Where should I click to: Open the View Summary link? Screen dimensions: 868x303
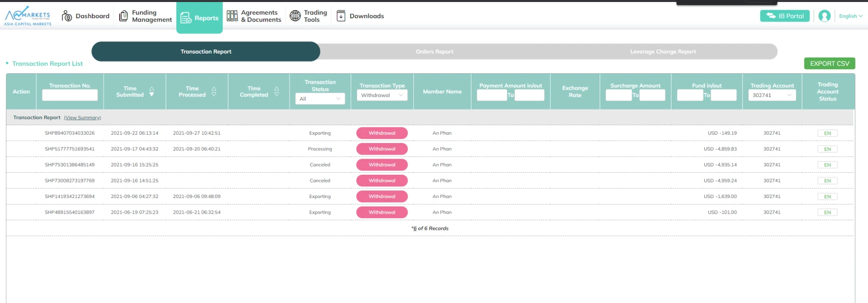tap(82, 118)
